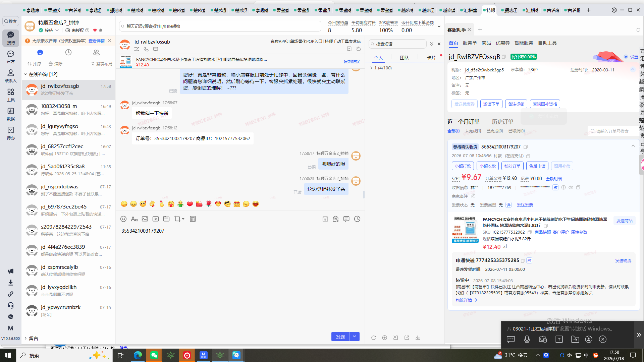Collapse the order card 3553421003179207 chevron
644x362 pixels.
pos(633,146)
